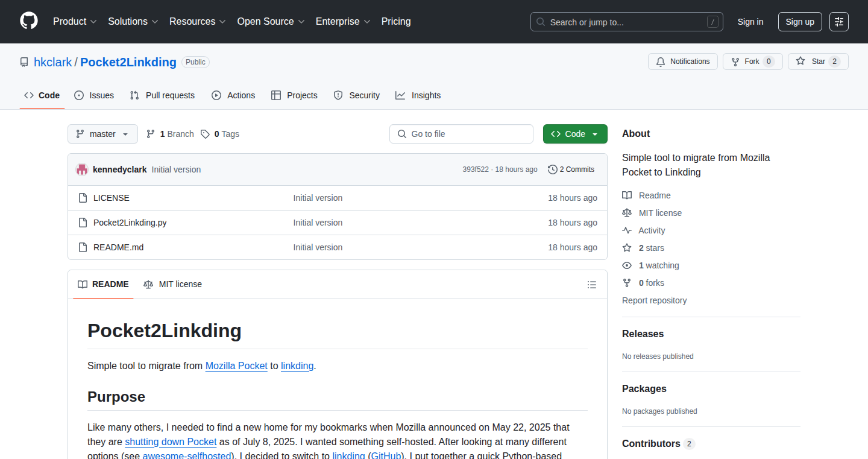Focus the Search or jump to field
868x459 pixels.
click(627, 22)
